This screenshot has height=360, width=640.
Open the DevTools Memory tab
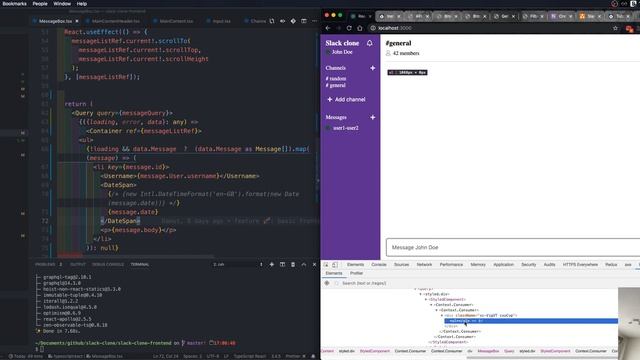(x=478, y=264)
